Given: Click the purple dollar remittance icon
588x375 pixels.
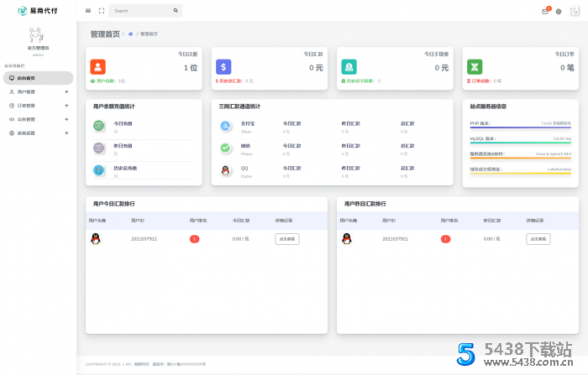Looking at the screenshot, I should tap(223, 67).
